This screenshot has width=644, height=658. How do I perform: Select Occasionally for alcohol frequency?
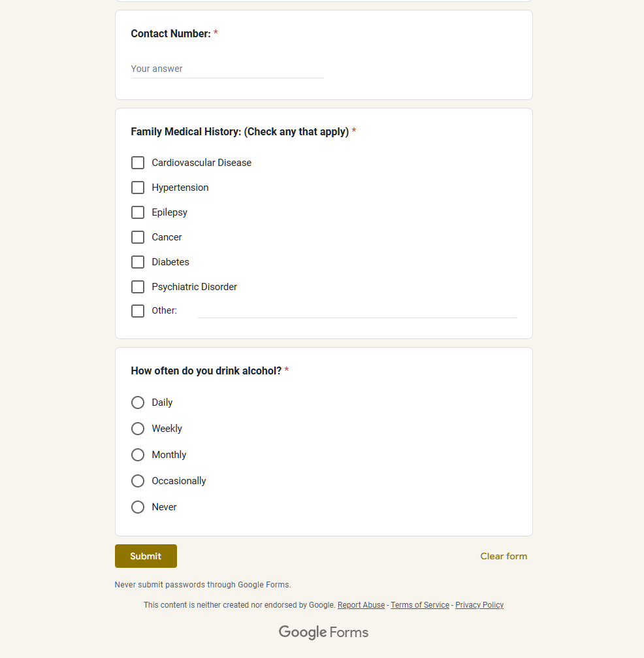(x=138, y=481)
